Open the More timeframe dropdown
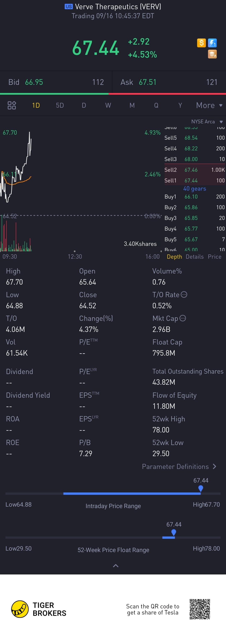 click(209, 105)
